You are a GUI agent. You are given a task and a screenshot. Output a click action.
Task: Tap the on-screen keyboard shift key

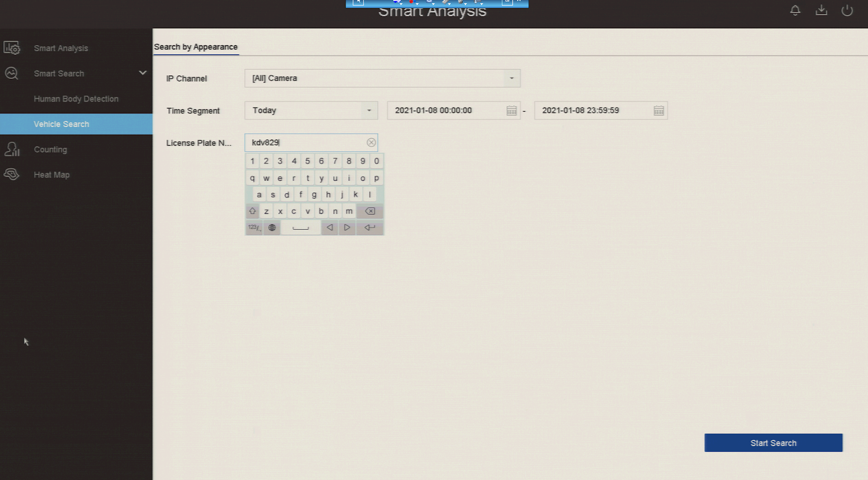[252, 211]
